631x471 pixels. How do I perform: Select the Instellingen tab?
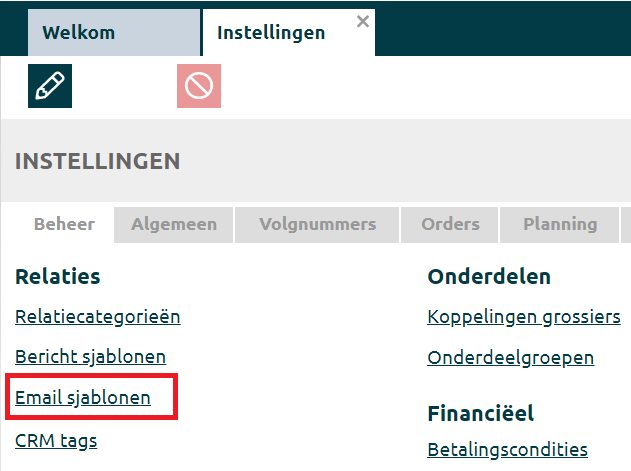(270, 32)
